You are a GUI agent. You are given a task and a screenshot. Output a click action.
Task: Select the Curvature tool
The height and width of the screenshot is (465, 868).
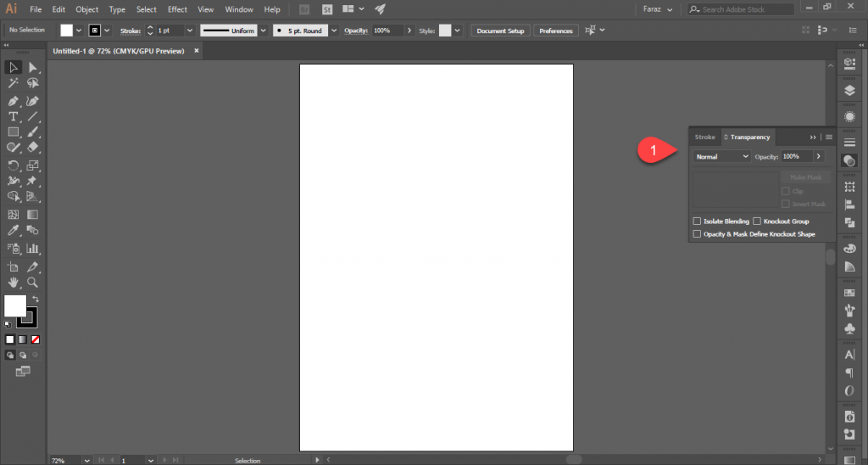tap(33, 102)
